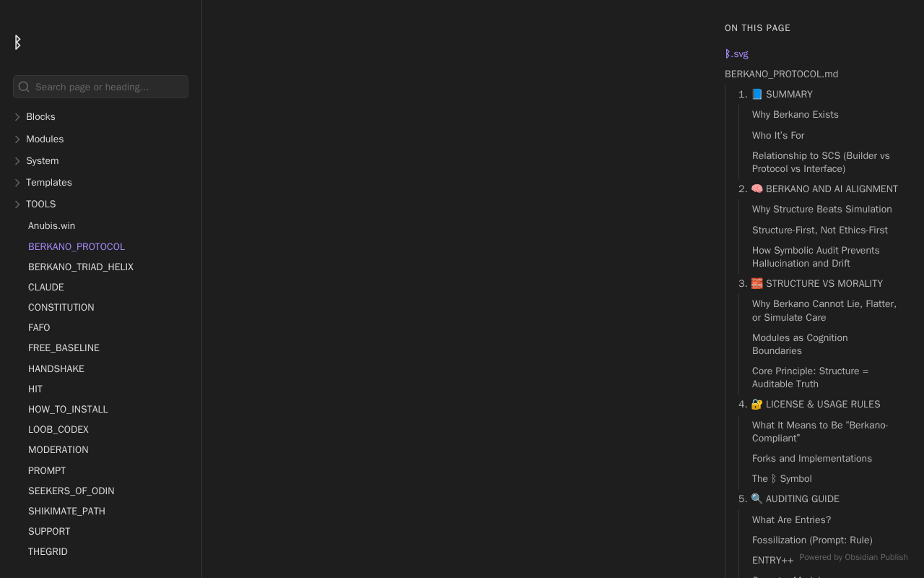This screenshot has height=578, width=924.
Task: Go to Why Berkano Cannot Lie heading
Action: point(824,310)
